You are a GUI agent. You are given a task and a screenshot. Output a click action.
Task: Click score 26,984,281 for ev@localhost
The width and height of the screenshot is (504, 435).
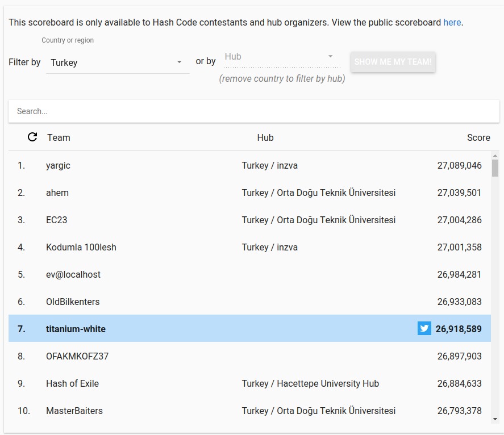(x=459, y=275)
